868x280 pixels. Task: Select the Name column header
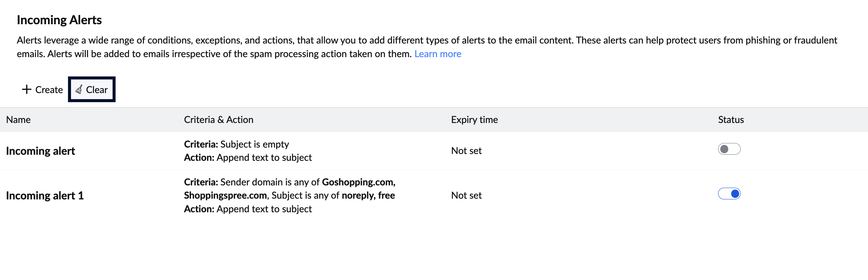point(19,120)
